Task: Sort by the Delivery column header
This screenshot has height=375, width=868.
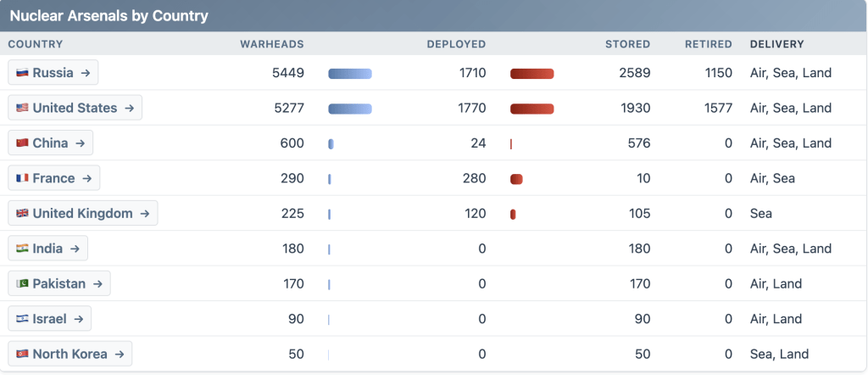Action: pos(776,44)
